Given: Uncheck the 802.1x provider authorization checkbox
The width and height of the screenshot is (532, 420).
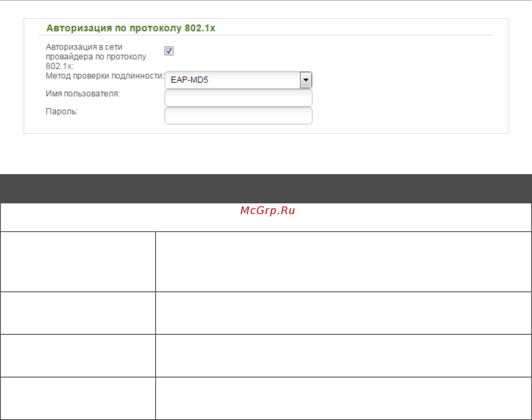Looking at the screenshot, I should pyautogui.click(x=169, y=51).
